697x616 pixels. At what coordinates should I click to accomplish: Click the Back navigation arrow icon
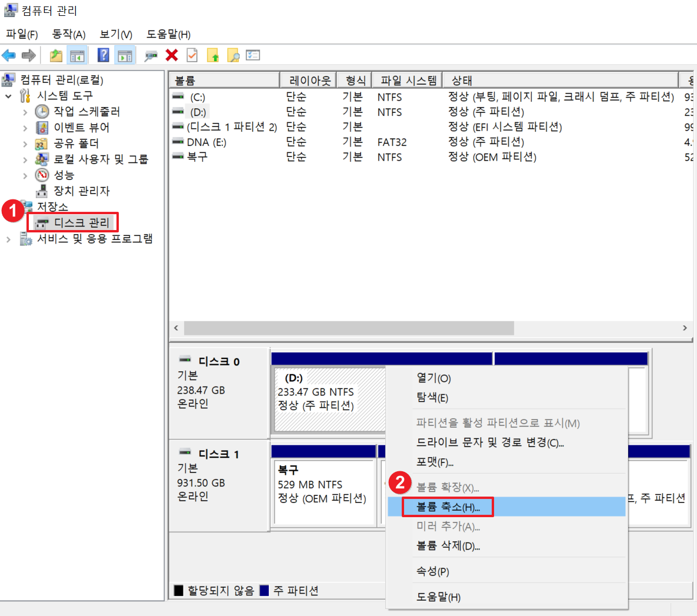tap(9, 55)
